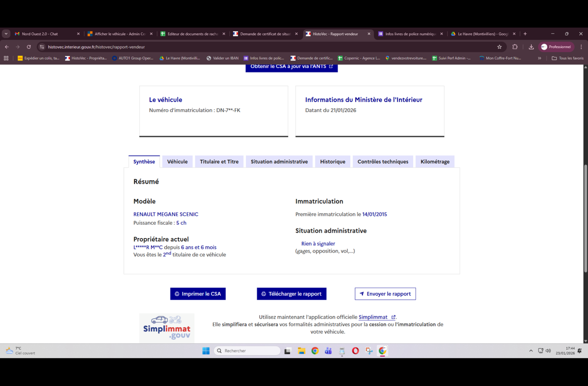This screenshot has width=588, height=386.
Task: Reload the HistoVec page
Action: point(29,47)
